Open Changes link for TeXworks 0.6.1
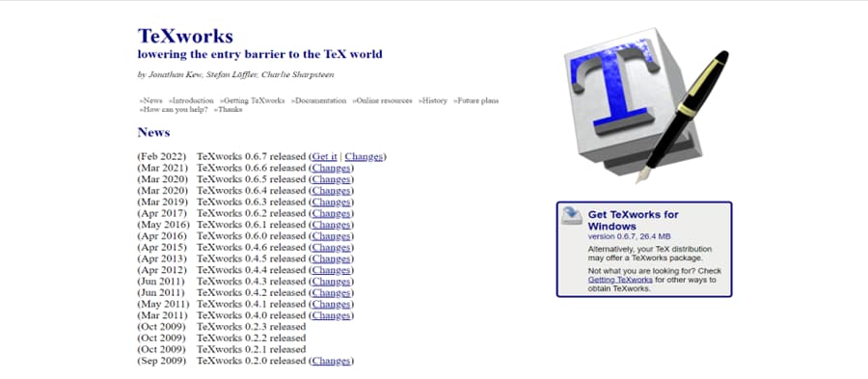The image size is (868, 379). click(x=331, y=225)
